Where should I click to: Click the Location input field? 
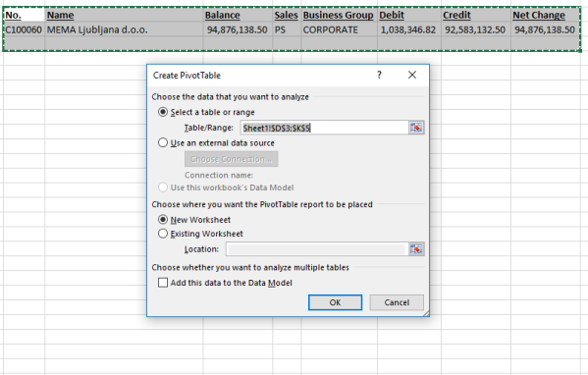click(317, 249)
